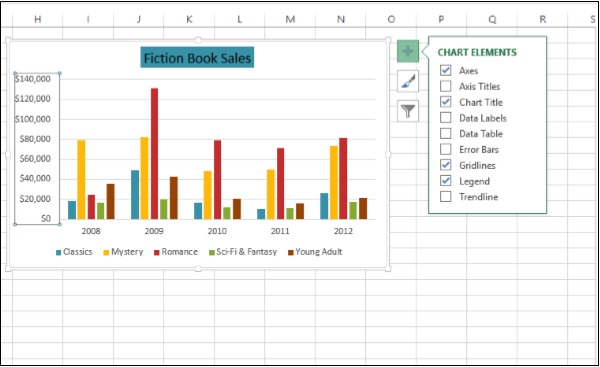Click the 2011 category axis label
The image size is (600, 367).
click(280, 231)
